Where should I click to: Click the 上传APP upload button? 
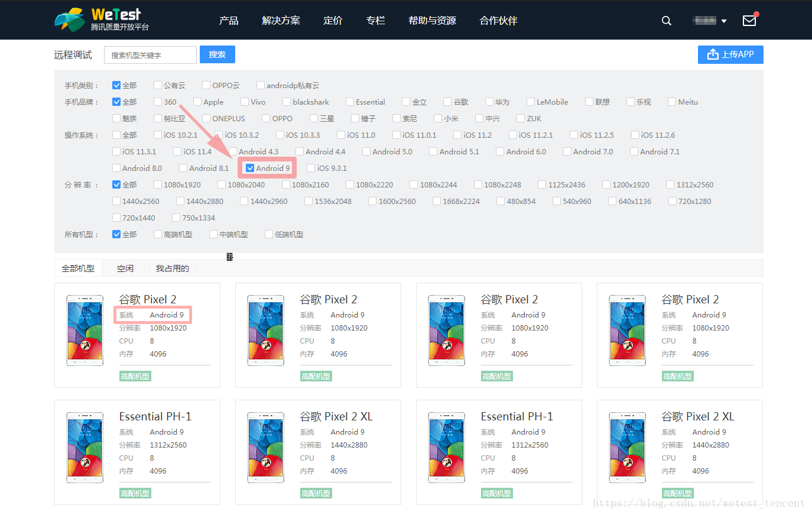pyautogui.click(x=730, y=54)
